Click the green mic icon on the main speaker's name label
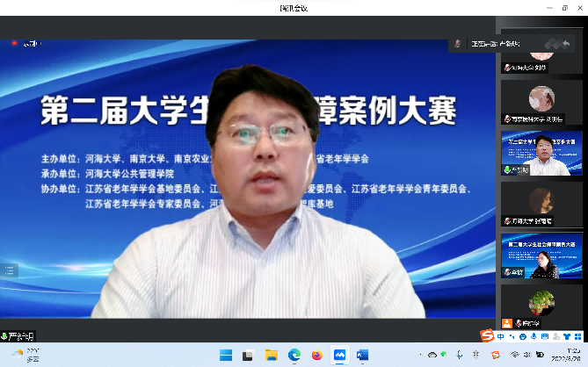This screenshot has width=588, height=367. coord(4,336)
